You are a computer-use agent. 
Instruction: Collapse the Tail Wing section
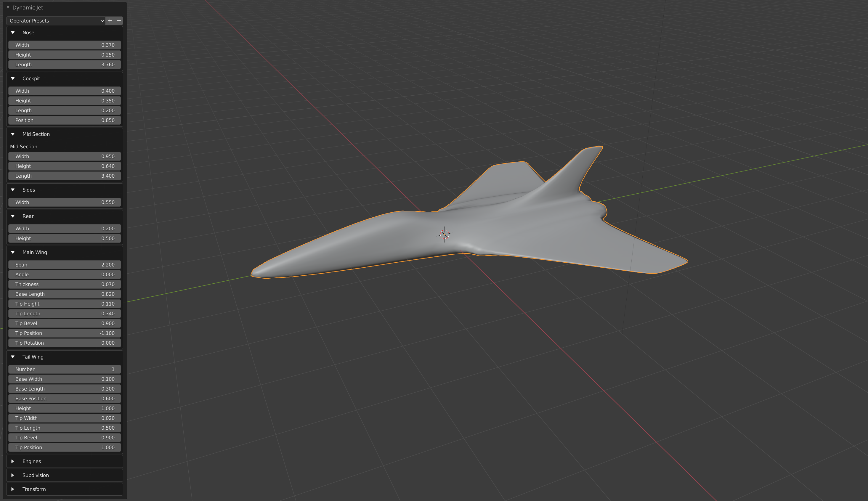pyautogui.click(x=13, y=357)
